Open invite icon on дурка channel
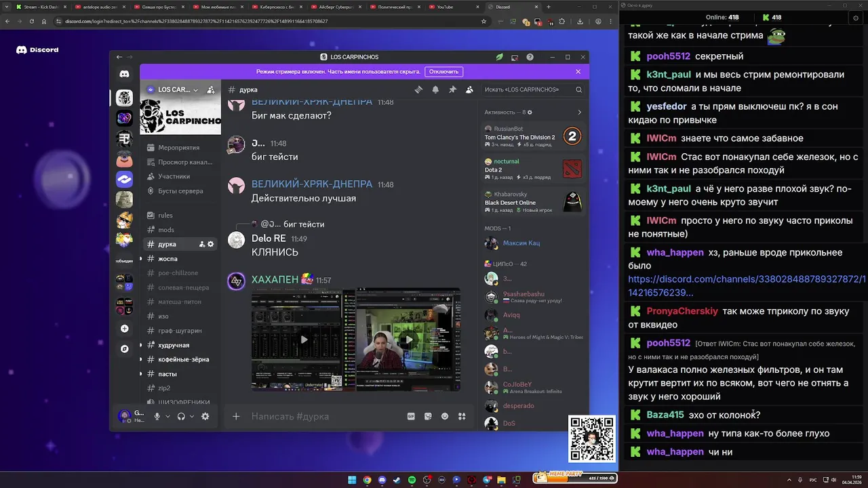The height and width of the screenshot is (488, 868). [202, 244]
